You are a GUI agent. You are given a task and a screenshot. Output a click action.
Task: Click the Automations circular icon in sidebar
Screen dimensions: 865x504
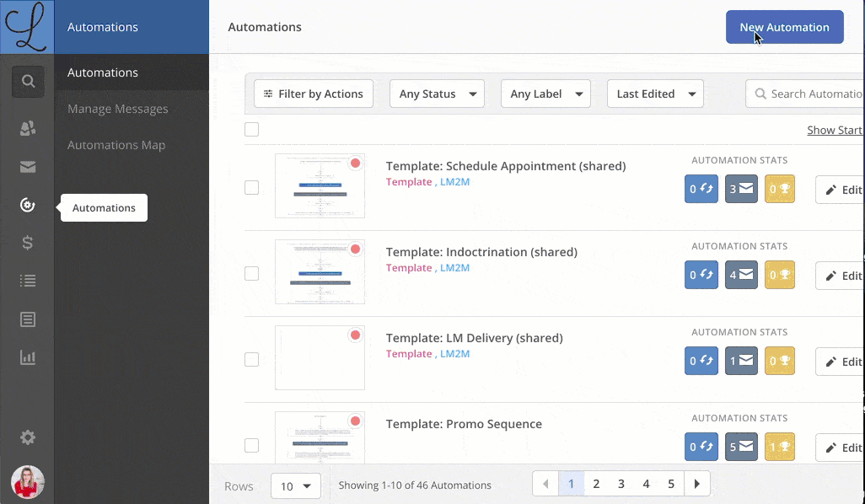pos(27,205)
